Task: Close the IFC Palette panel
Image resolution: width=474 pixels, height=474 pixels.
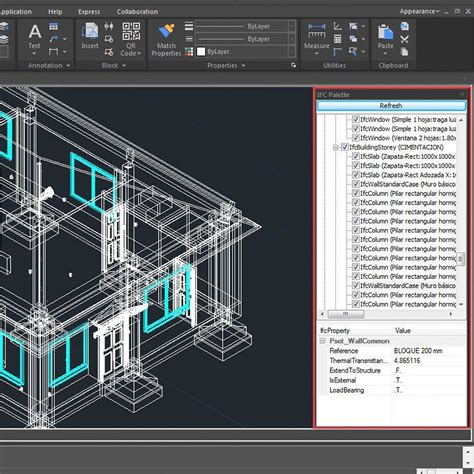Action: tap(462, 95)
